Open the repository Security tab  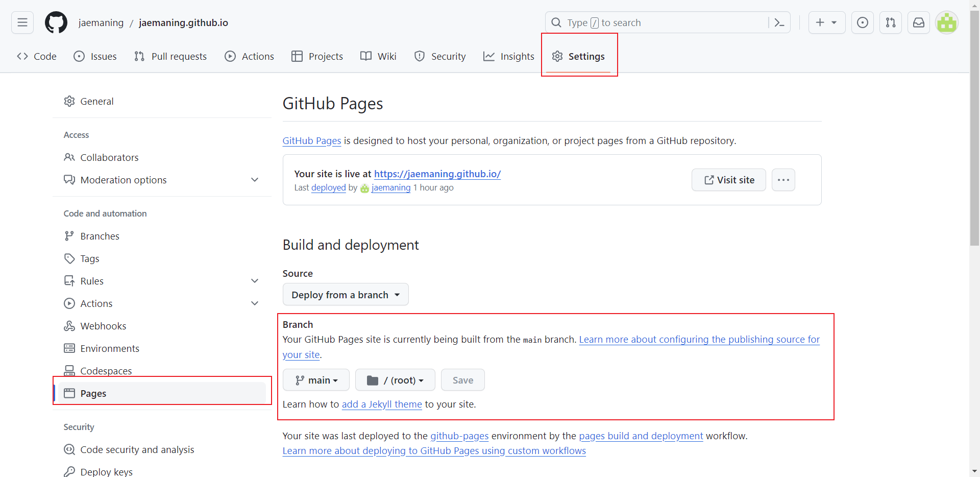(x=440, y=56)
